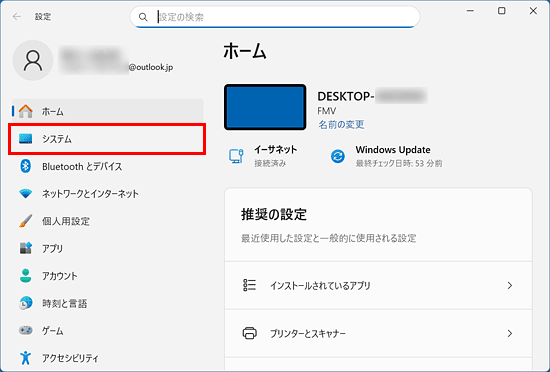Click the Bluetooth icon in sidebar
This screenshot has height=372, width=550.
[25, 166]
